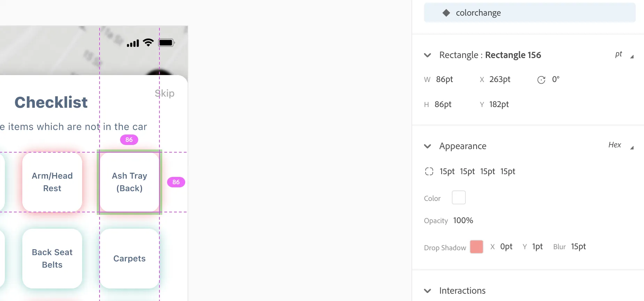
Task: Open the Drop Shadow color swatch
Action: (x=476, y=247)
